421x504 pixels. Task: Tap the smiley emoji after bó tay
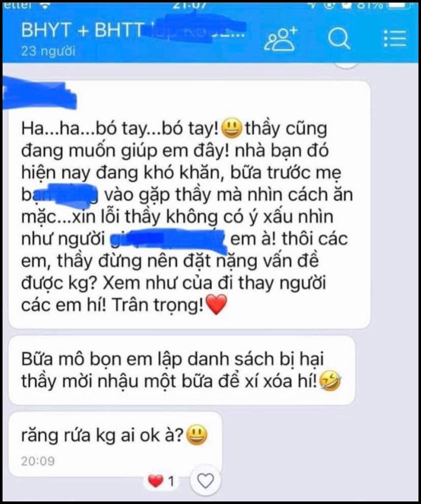point(232,129)
